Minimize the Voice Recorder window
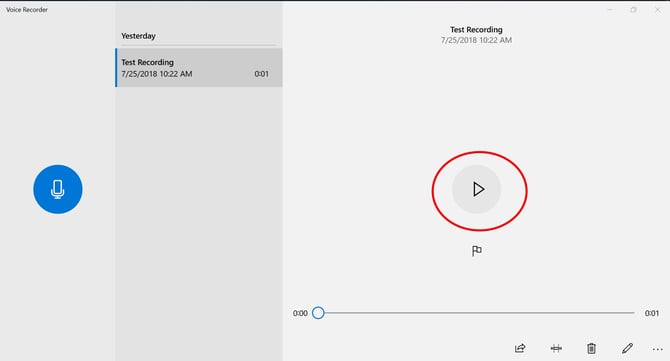 click(x=610, y=9)
